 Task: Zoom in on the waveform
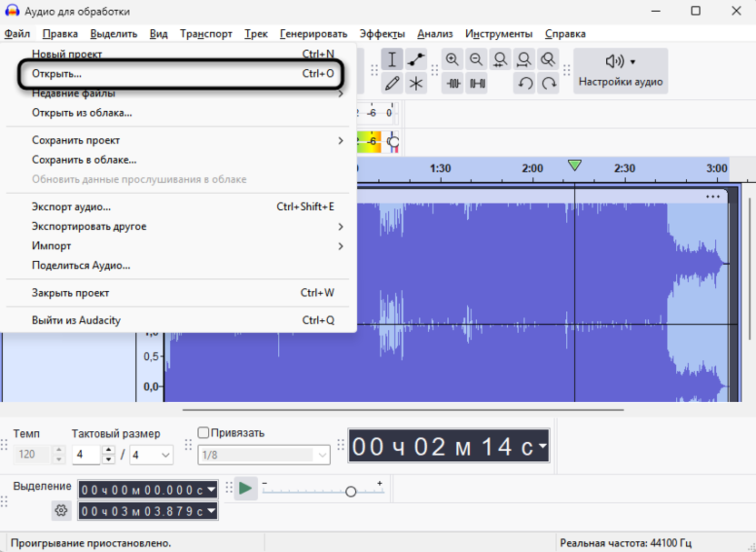pyautogui.click(x=452, y=59)
